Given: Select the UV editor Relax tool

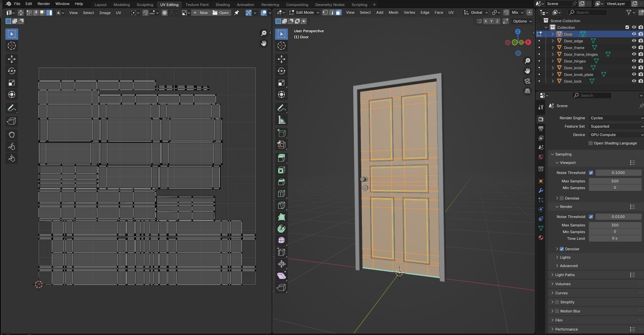Looking at the screenshot, I should point(12,146).
